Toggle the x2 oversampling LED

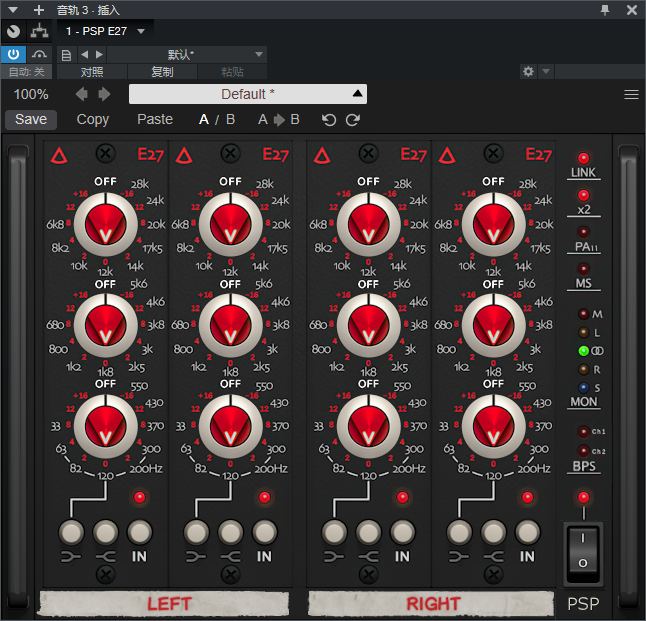[x=583, y=195]
